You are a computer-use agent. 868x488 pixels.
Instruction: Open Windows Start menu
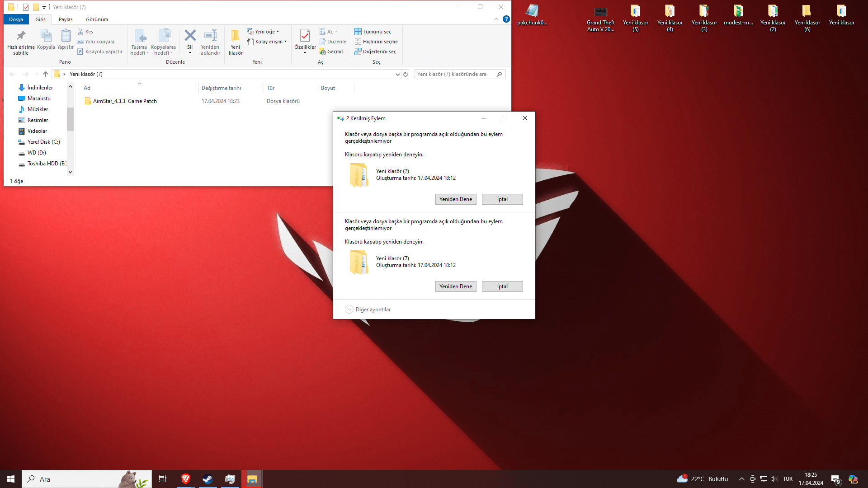11,479
